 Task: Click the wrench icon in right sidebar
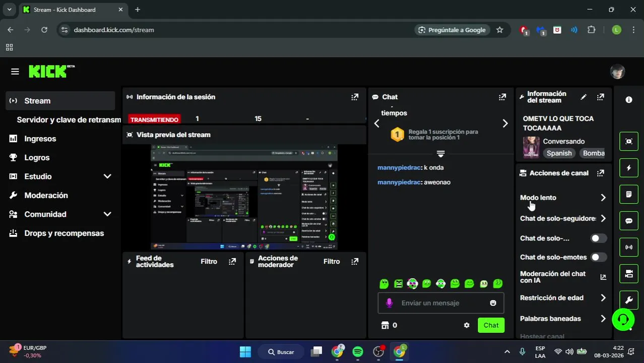tap(629, 300)
